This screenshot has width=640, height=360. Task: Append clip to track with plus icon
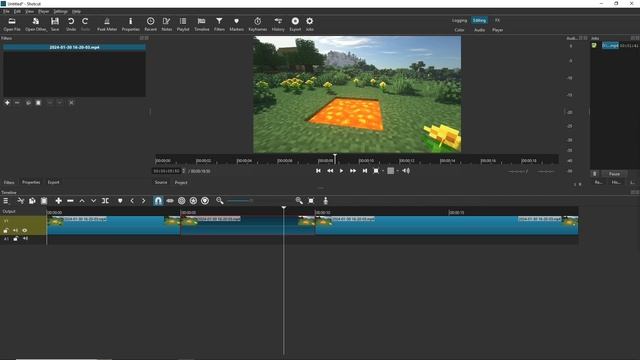58,201
